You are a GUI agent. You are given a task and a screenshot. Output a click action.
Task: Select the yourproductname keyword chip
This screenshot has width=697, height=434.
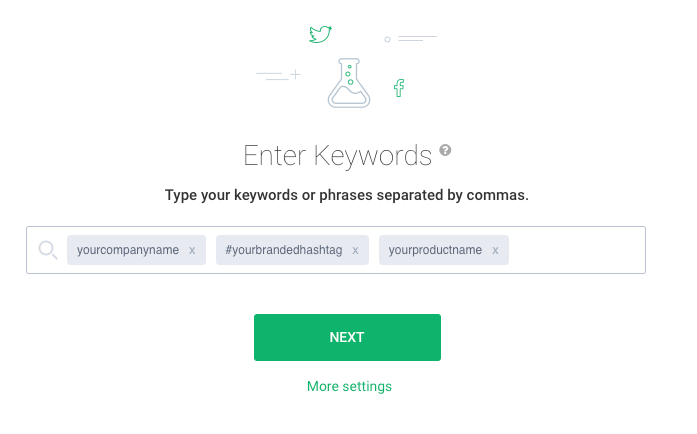pos(435,250)
